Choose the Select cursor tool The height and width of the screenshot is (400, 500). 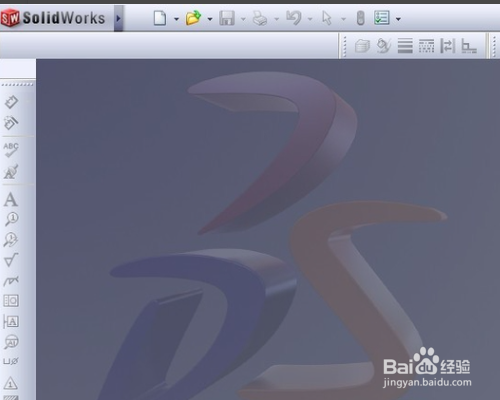click(327, 18)
